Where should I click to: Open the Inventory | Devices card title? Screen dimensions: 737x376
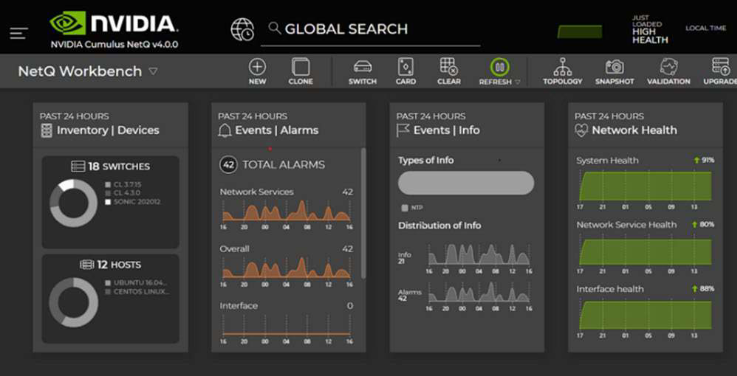pyautogui.click(x=108, y=131)
